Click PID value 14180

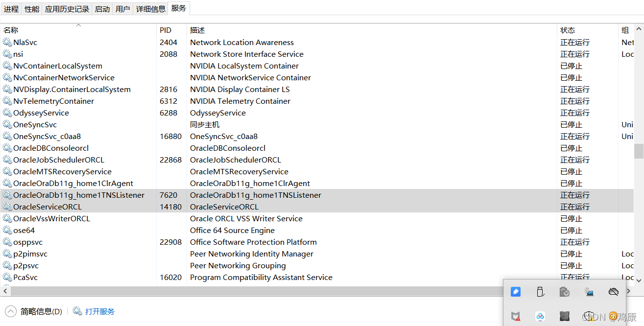pos(170,207)
